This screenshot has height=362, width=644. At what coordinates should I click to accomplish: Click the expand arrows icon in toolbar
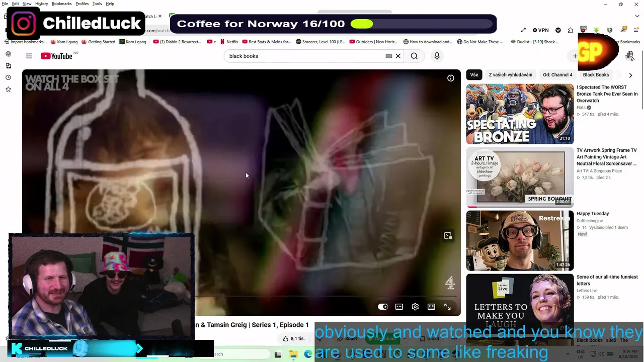(523, 30)
